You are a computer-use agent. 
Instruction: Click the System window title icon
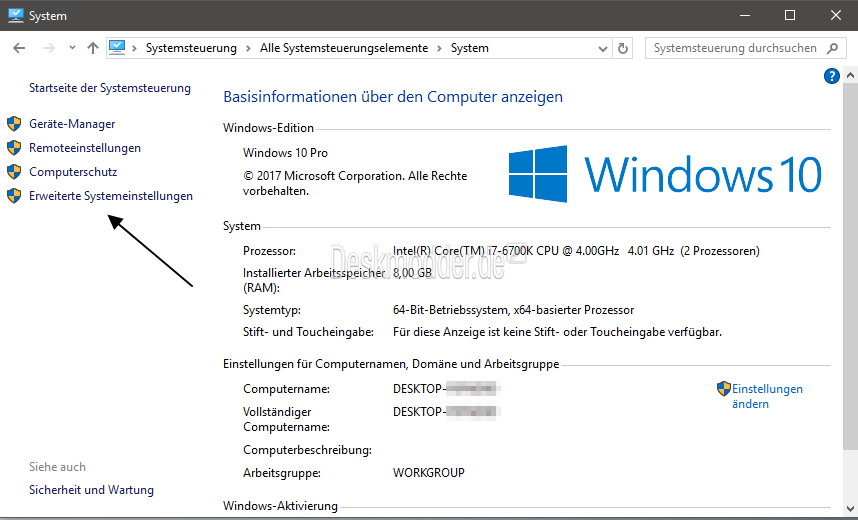pyautogui.click(x=16, y=15)
